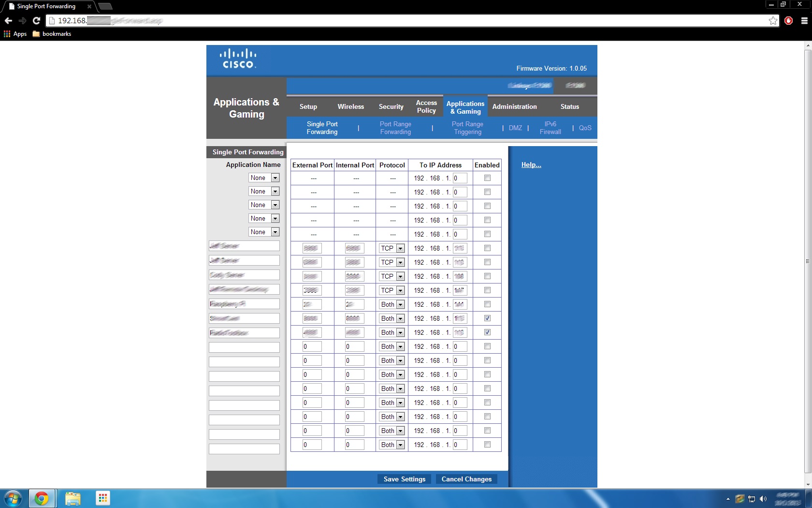Click the browser back arrow
This screenshot has height=508, width=812.
click(x=8, y=21)
